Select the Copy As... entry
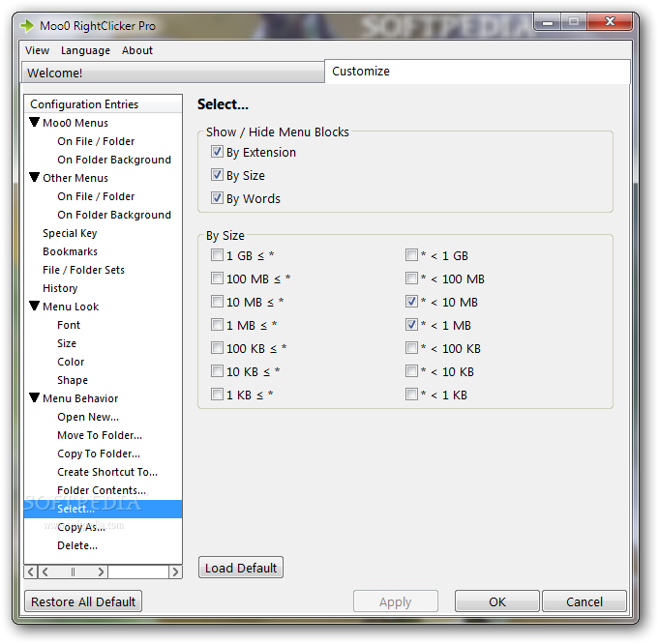The height and width of the screenshot is (644, 659). pyautogui.click(x=81, y=527)
